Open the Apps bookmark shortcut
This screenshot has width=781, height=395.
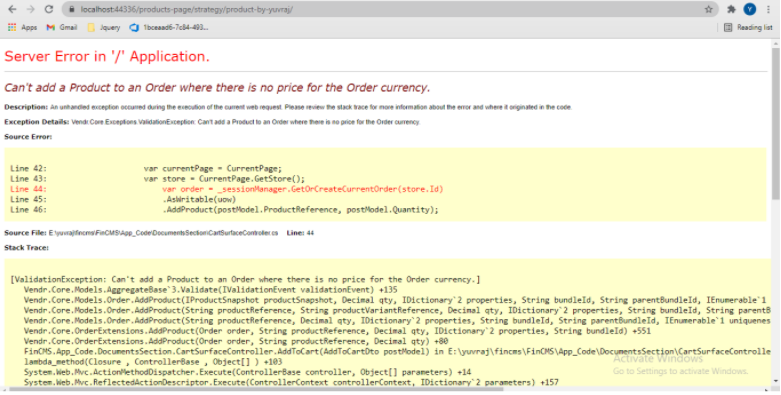pyautogui.click(x=22, y=27)
